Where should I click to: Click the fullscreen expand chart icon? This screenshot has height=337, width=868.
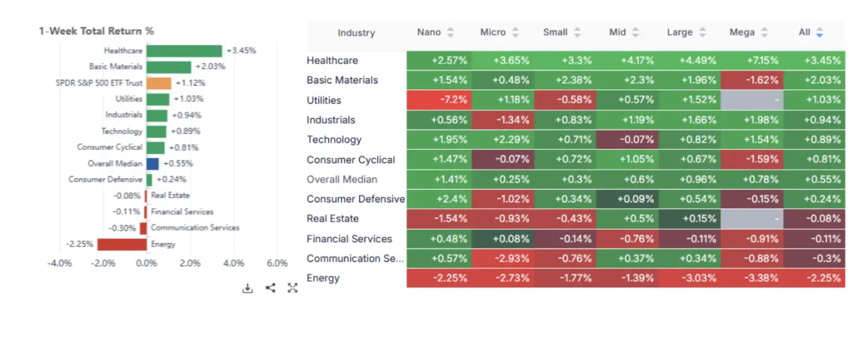[292, 288]
